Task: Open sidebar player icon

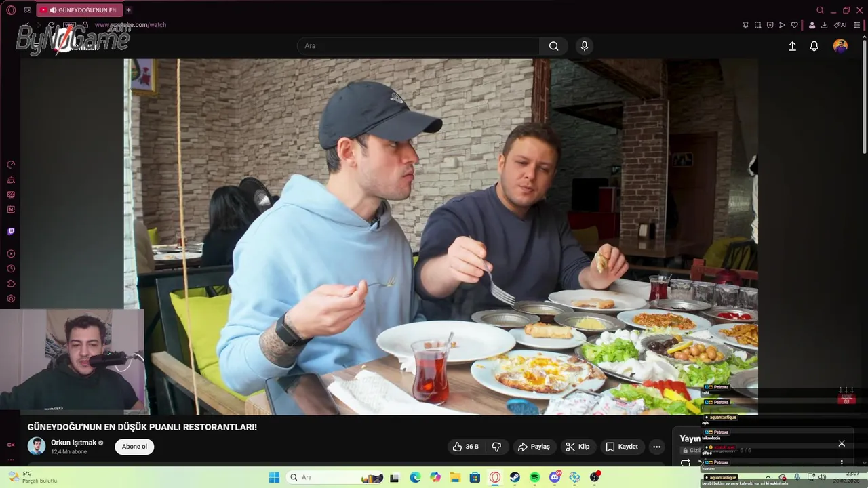Action: point(11,253)
